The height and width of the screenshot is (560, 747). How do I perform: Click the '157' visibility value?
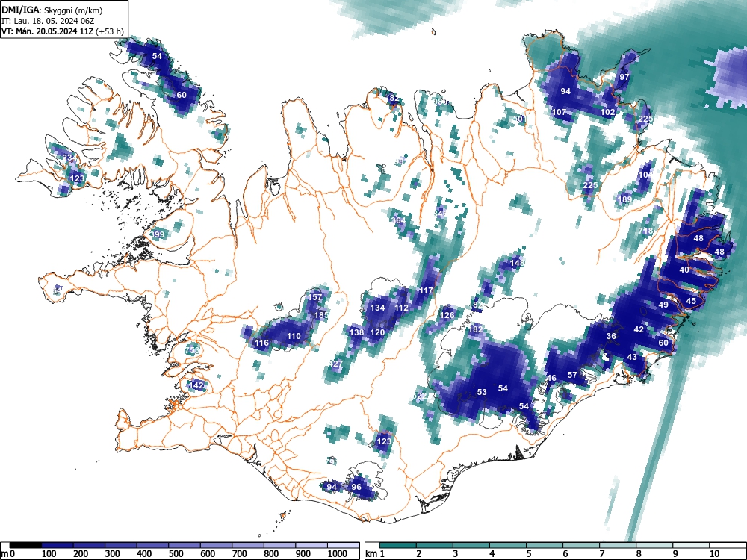[x=315, y=297]
